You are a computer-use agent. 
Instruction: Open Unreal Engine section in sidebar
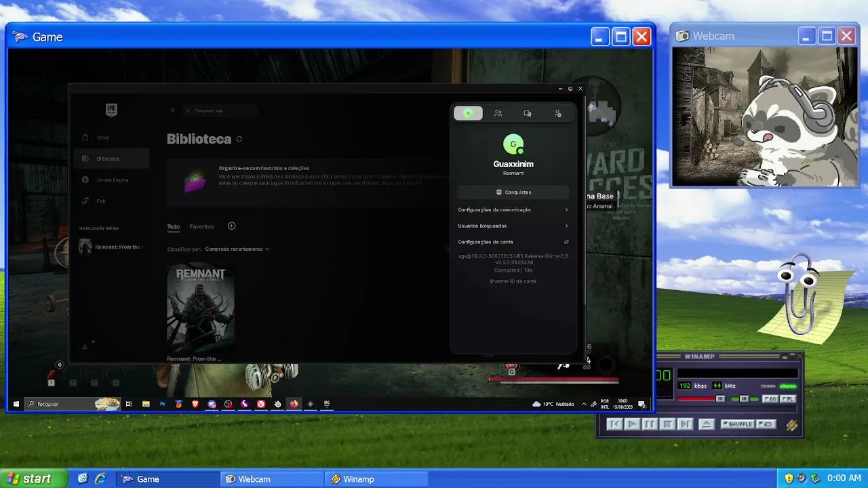pos(112,180)
